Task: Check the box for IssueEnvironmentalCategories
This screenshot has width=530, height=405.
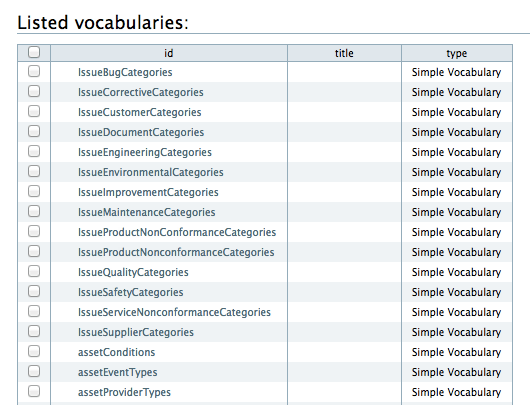Action: [x=34, y=171]
